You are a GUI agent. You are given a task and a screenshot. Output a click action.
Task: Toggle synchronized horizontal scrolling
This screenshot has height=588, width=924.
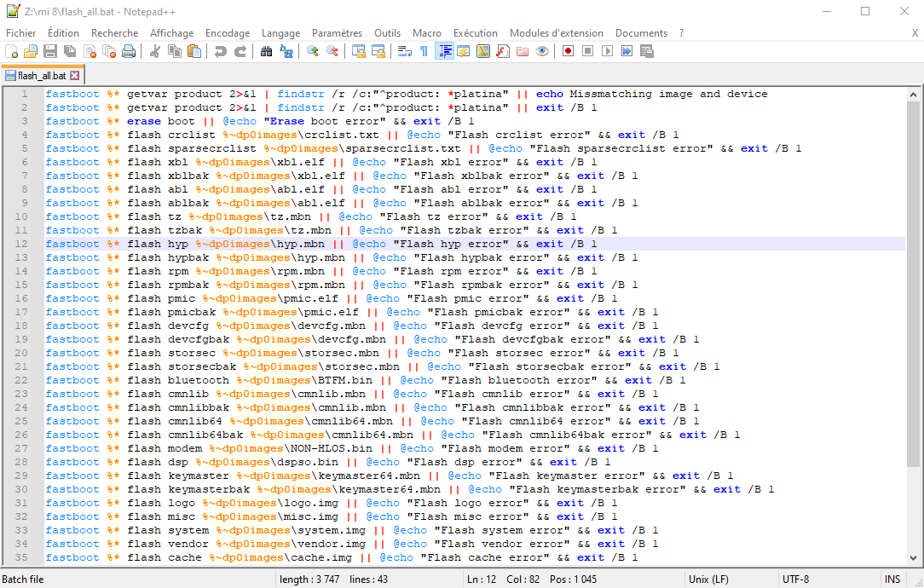point(378,51)
